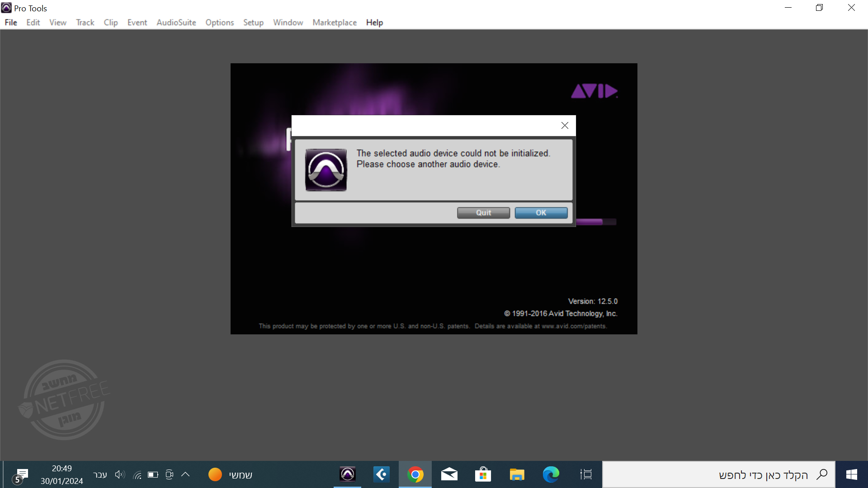Open the View menu
Viewport: 868px width, 488px height.
point(58,23)
